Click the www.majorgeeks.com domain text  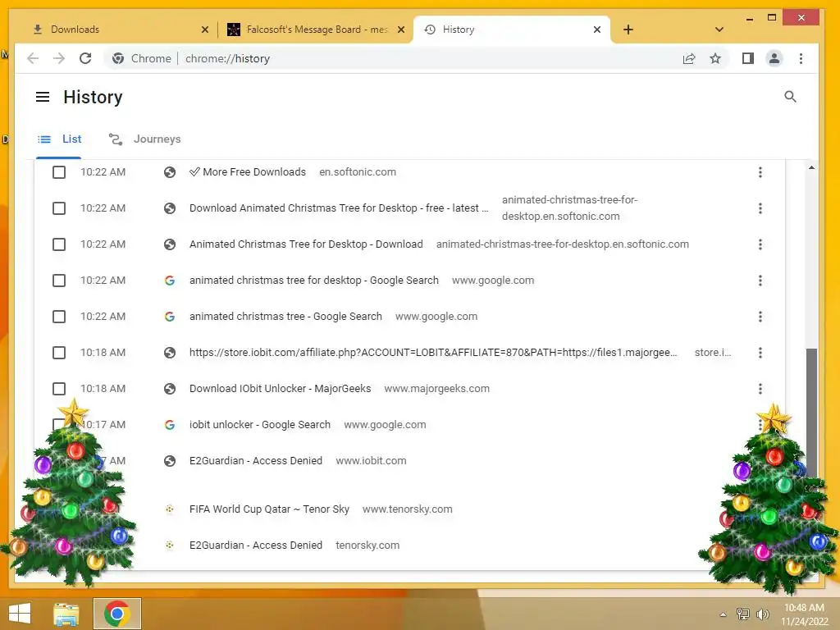pos(436,388)
